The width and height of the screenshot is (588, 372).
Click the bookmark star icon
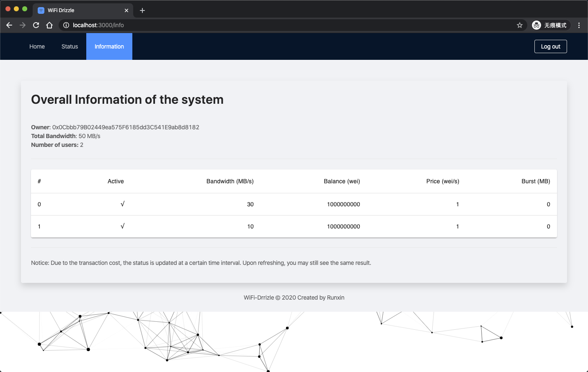tap(520, 25)
